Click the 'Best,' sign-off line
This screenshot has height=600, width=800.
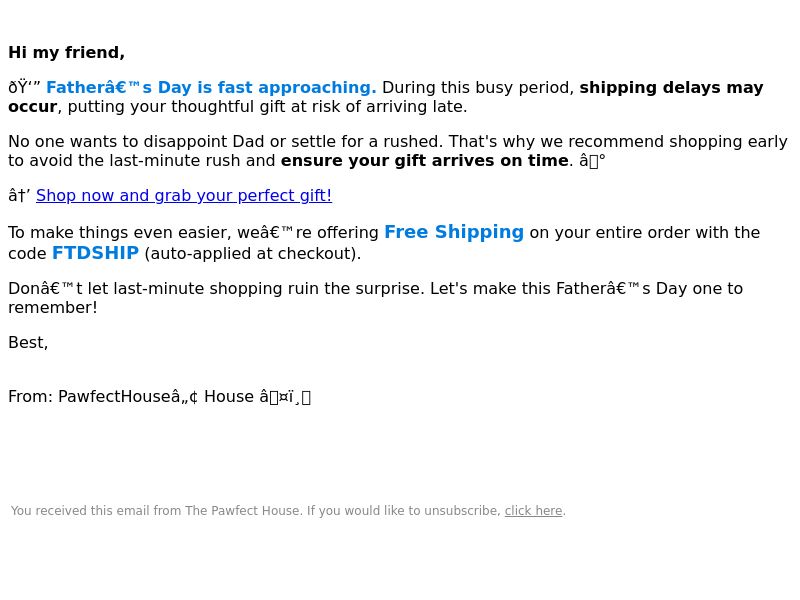point(28,342)
